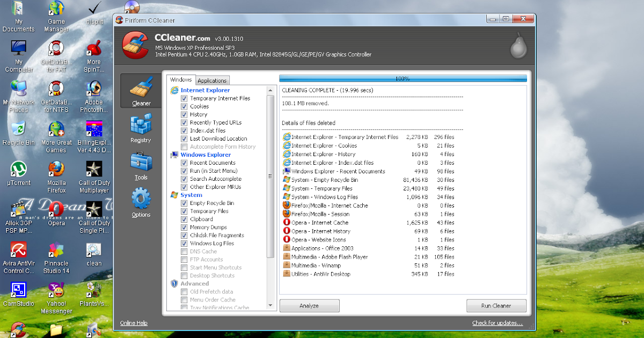The height and width of the screenshot is (338, 644).
Task: Enable Desktop Shortcuts checkbox
Action: 185,275
